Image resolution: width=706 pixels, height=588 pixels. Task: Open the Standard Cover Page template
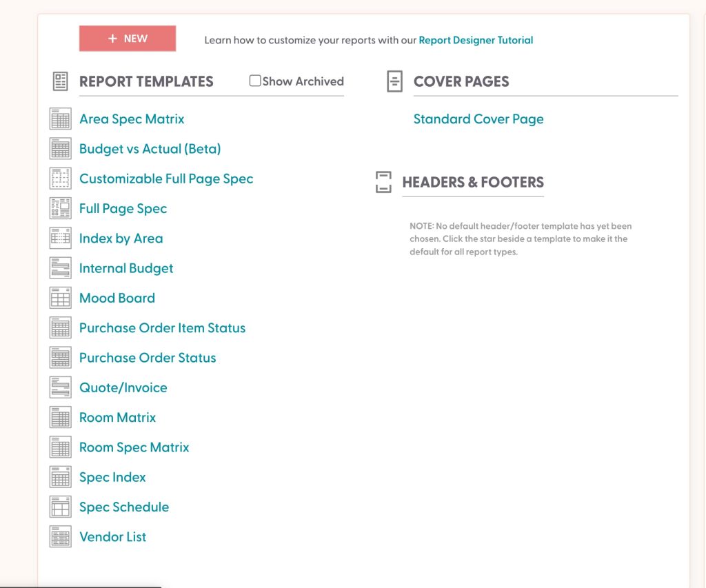click(478, 119)
